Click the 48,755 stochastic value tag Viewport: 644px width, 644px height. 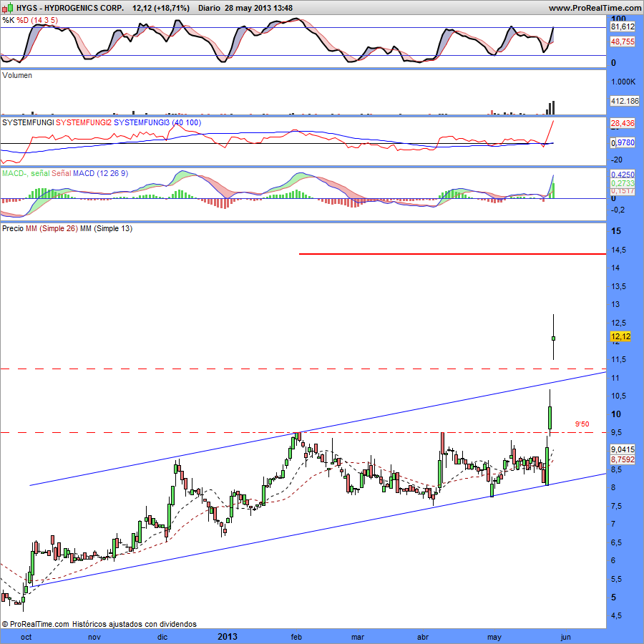tap(623, 42)
